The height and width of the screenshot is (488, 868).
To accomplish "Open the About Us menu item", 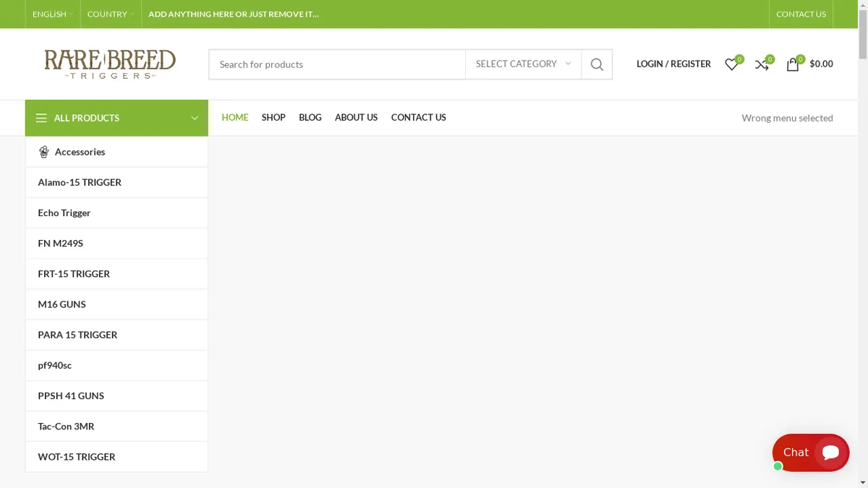I will pyautogui.click(x=356, y=117).
